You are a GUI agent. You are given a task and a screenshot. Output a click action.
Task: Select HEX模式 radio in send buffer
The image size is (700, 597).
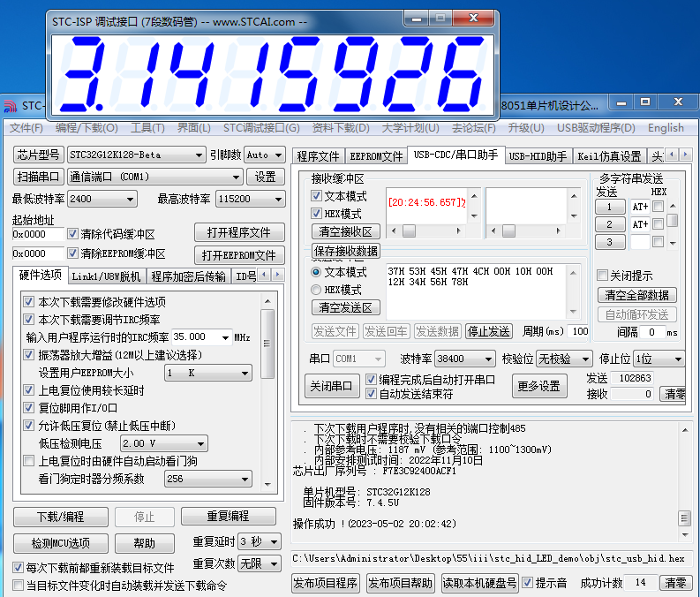click(316, 290)
